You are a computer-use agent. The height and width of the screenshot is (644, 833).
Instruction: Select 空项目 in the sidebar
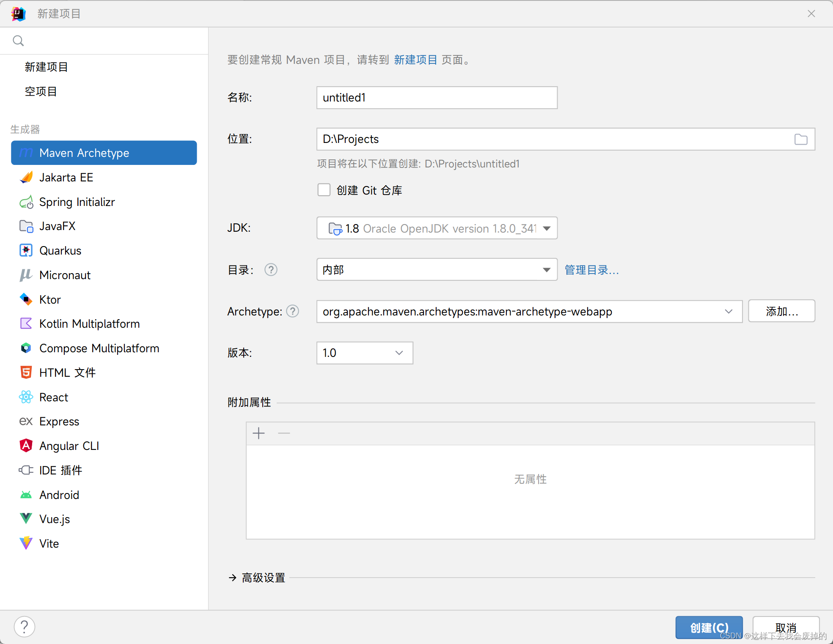[x=41, y=91]
